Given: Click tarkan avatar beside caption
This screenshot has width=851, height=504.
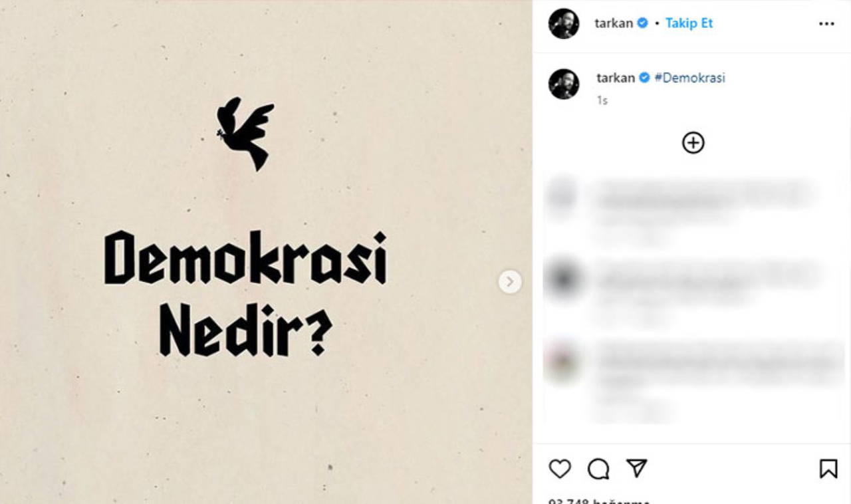Looking at the screenshot, I should click(564, 84).
